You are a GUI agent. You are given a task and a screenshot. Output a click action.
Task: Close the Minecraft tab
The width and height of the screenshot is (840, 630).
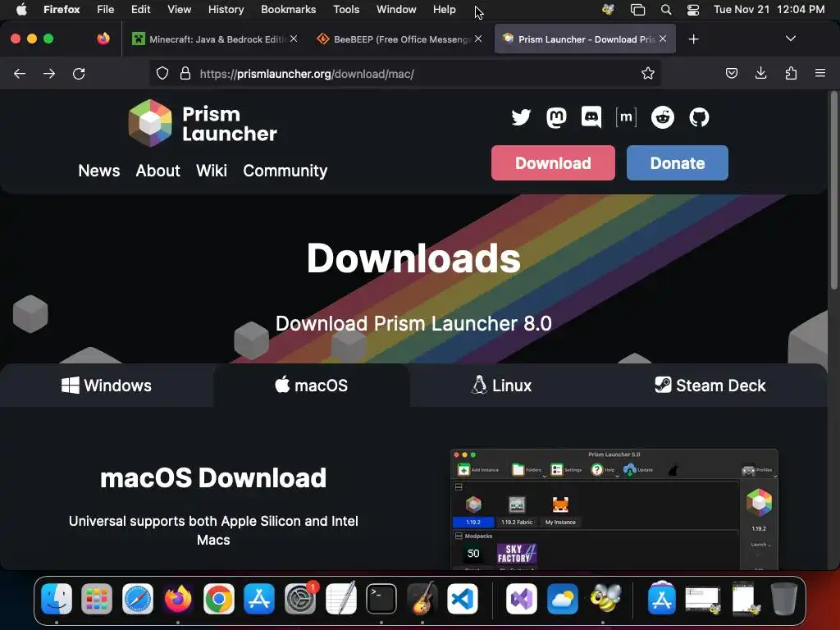coord(294,39)
